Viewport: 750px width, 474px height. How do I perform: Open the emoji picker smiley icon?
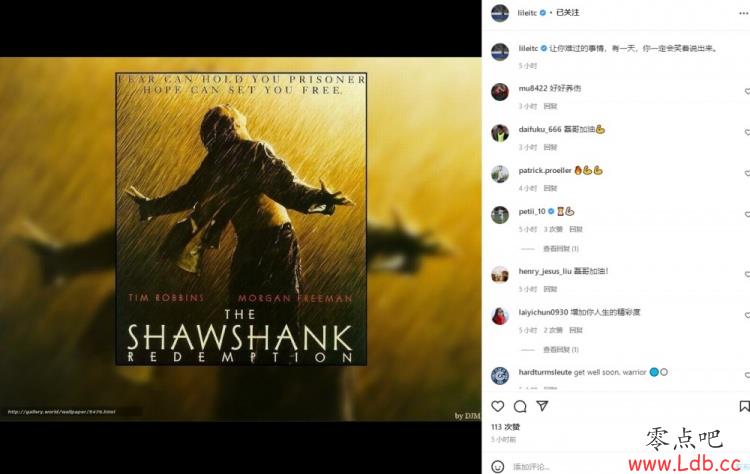pyautogui.click(x=497, y=466)
